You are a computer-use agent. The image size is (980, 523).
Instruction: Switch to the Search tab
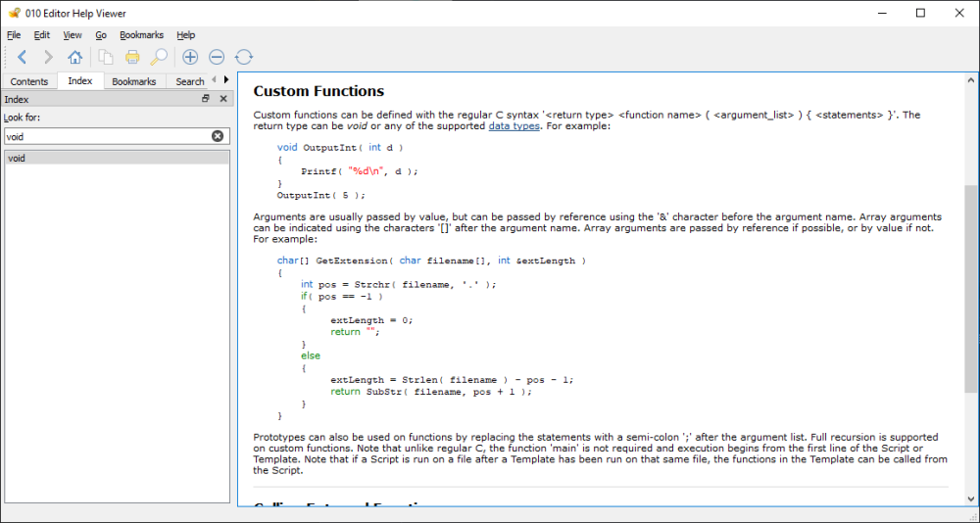pyautogui.click(x=189, y=81)
